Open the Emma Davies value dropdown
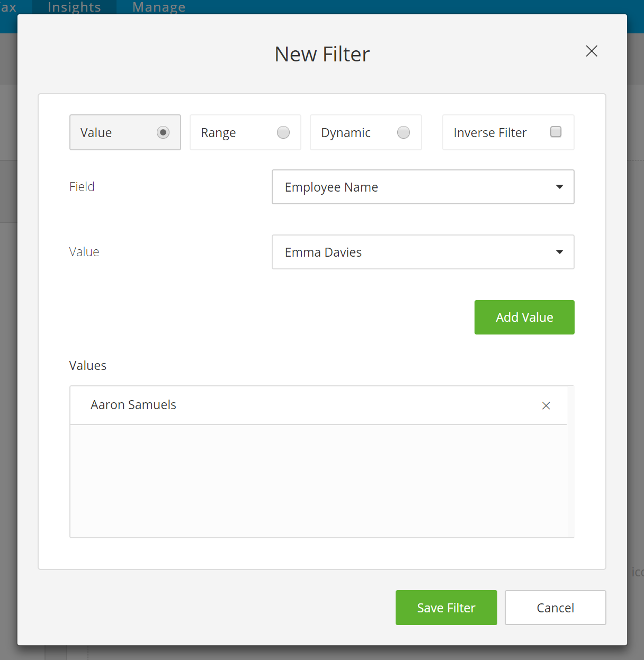The image size is (644, 660). (423, 252)
